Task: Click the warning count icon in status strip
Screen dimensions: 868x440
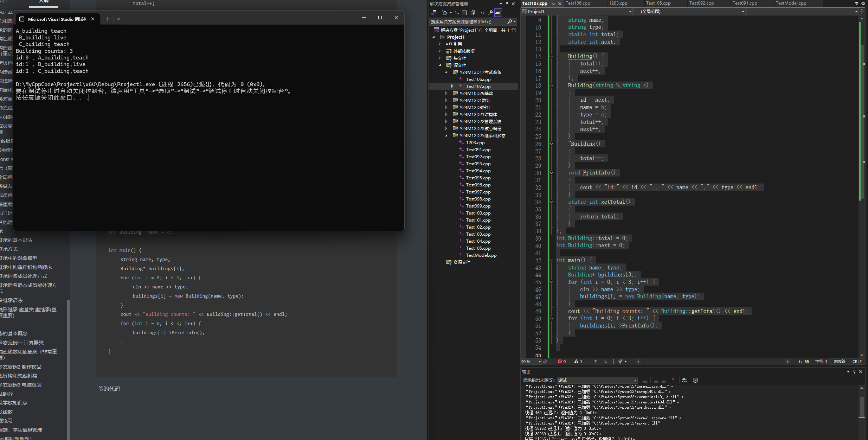Action: [x=576, y=362]
